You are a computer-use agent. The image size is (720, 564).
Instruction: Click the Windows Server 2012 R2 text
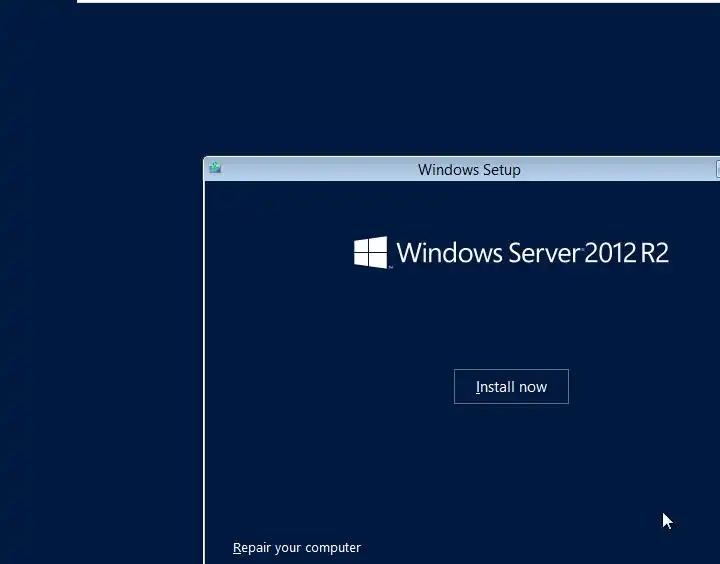click(533, 253)
